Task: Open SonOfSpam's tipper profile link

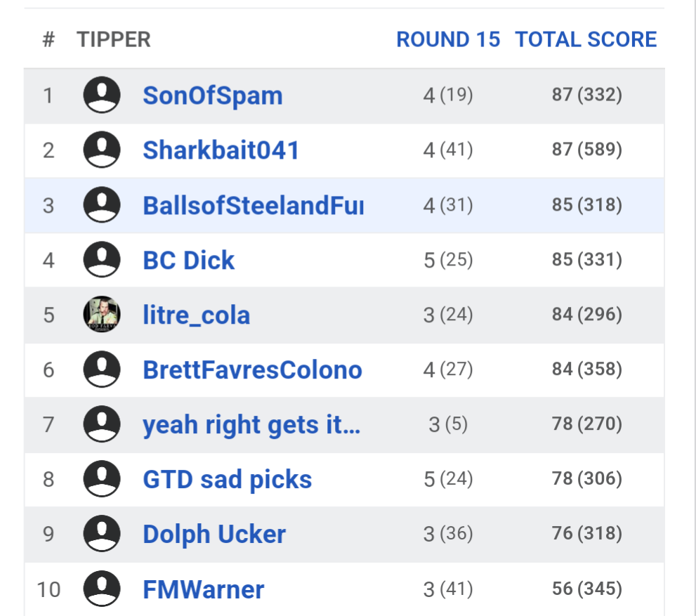Action: [212, 96]
